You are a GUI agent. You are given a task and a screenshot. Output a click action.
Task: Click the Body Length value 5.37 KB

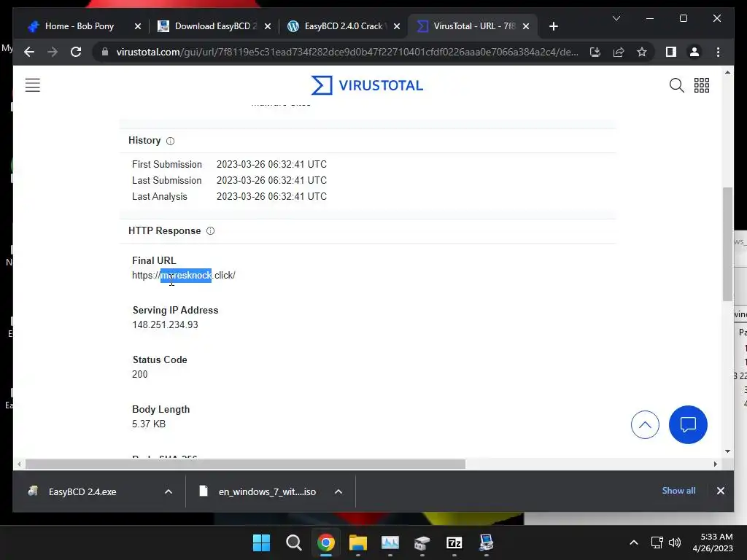pyautogui.click(x=149, y=424)
